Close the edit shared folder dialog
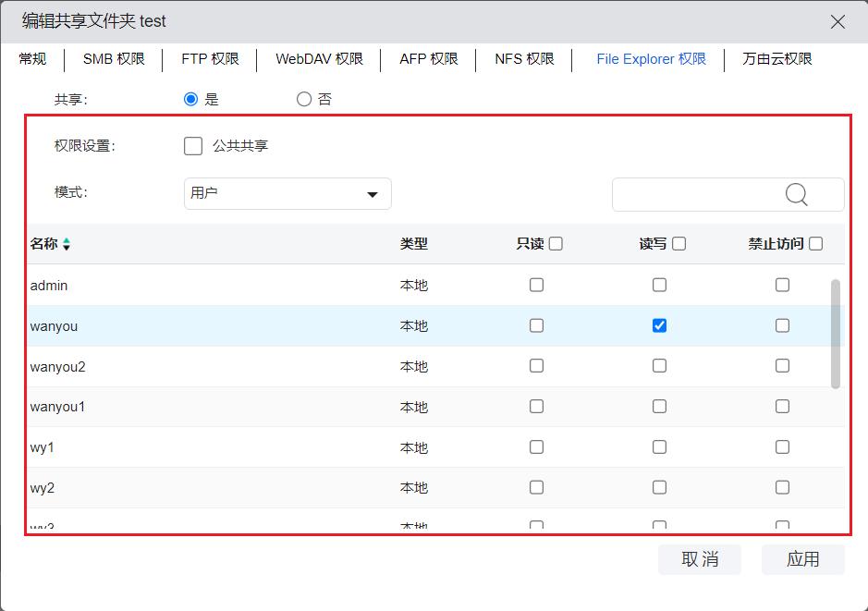This screenshot has width=868, height=611. coord(837,21)
